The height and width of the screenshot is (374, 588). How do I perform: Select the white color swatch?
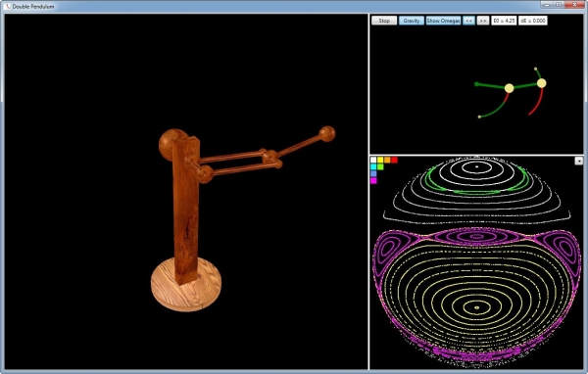[x=373, y=160]
